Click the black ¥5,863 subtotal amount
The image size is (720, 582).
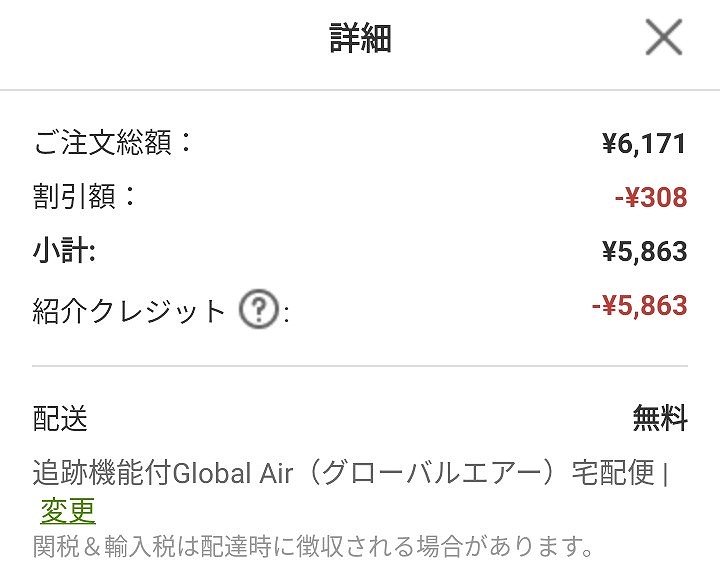(x=644, y=252)
